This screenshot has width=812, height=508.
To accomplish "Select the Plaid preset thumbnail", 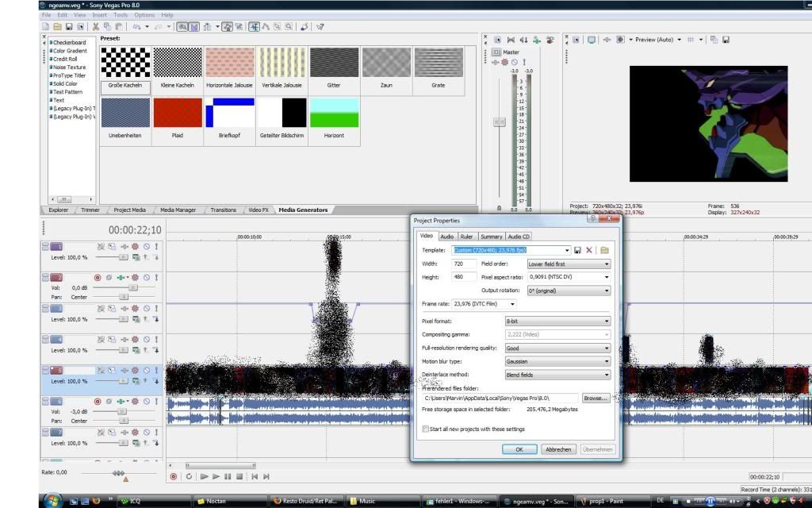I will point(178,113).
